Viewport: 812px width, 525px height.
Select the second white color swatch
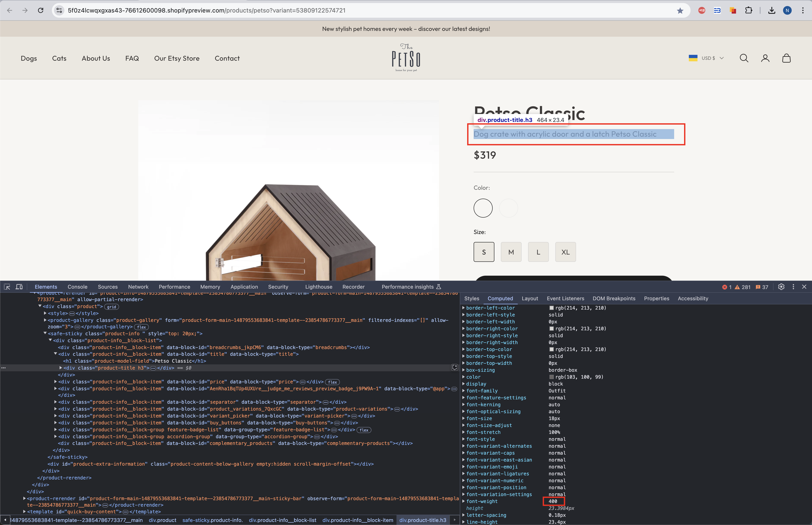coord(508,208)
